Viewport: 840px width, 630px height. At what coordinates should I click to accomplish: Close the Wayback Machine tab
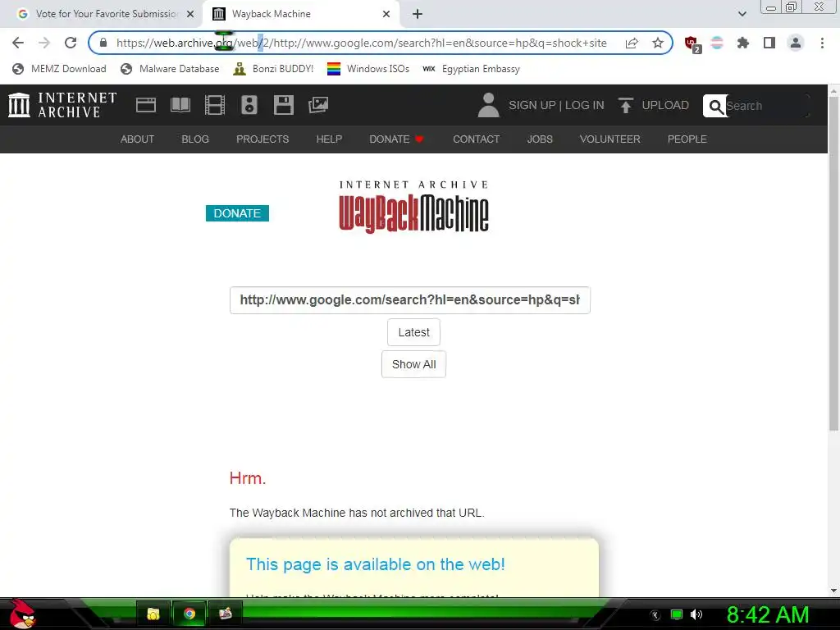click(386, 14)
